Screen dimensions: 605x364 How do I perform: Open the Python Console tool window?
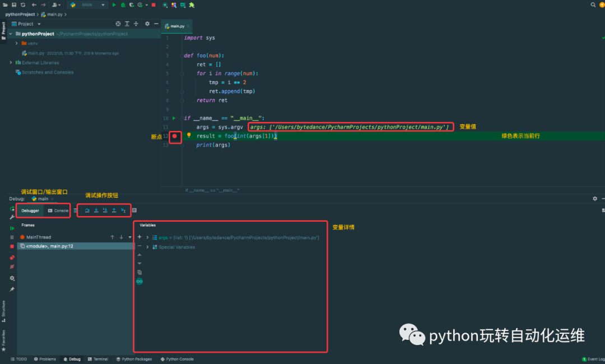pyautogui.click(x=177, y=359)
